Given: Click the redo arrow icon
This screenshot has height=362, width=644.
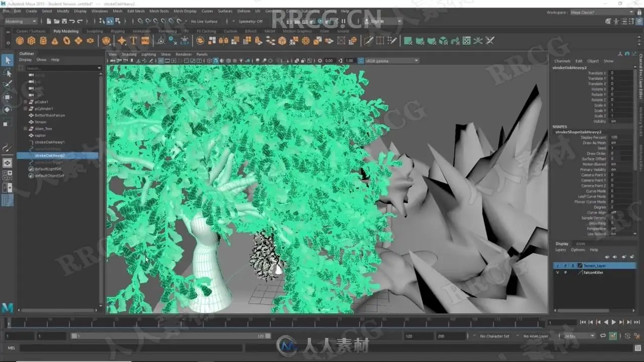Looking at the screenshot, I should tap(80, 21).
